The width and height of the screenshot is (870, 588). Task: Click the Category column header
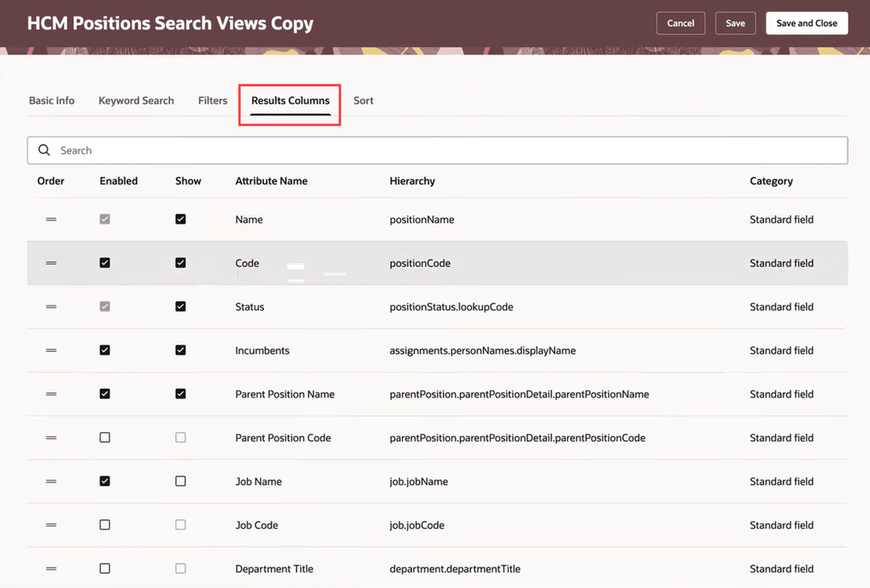(771, 181)
